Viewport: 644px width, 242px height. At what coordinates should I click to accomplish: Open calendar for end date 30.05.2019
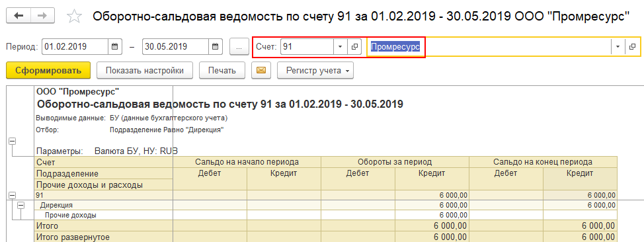[216, 46]
